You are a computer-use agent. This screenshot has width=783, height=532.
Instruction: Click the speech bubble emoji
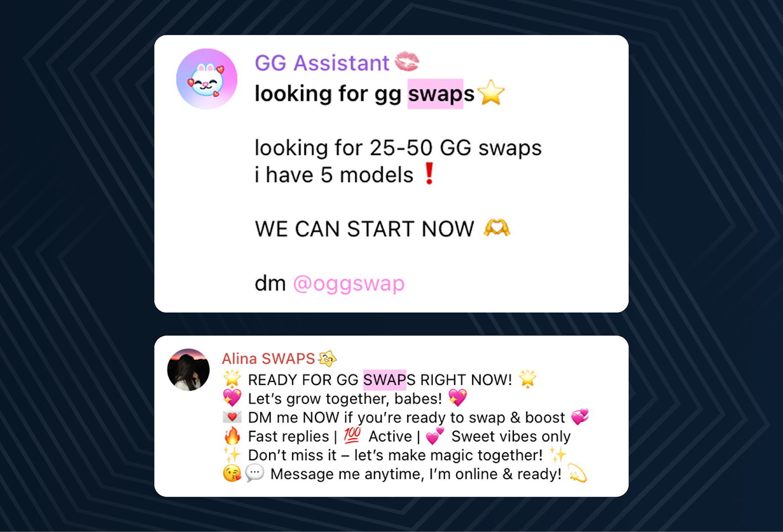(x=254, y=473)
